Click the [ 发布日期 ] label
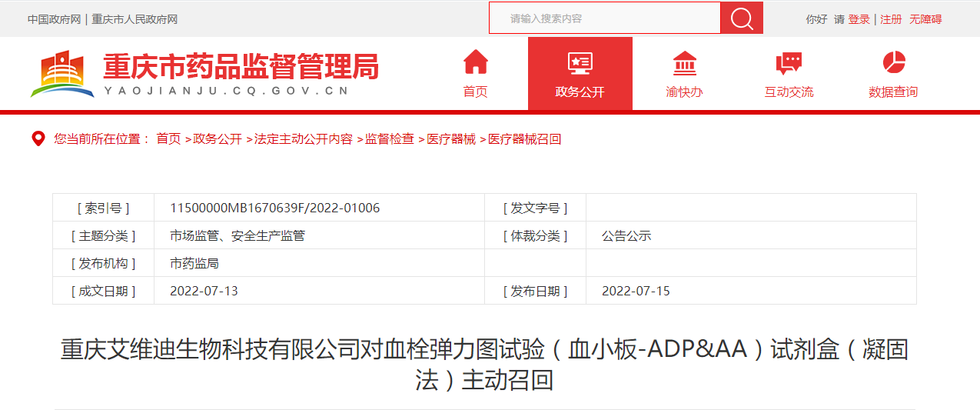This screenshot has height=410, width=980. pyautogui.click(x=536, y=291)
